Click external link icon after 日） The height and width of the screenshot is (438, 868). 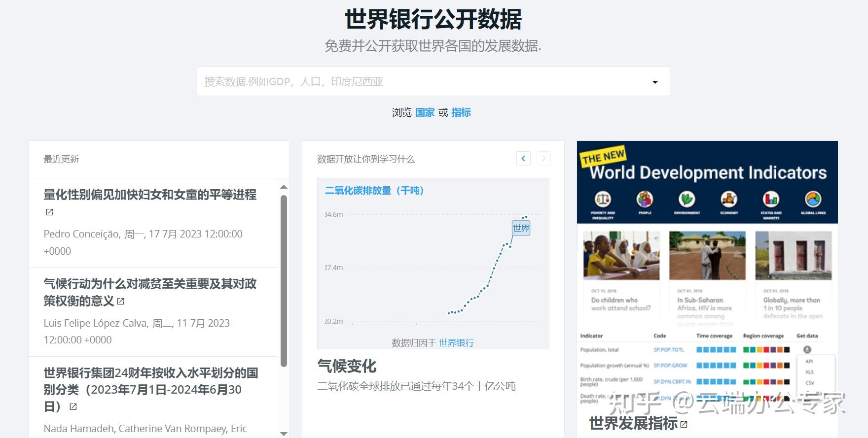(x=73, y=407)
